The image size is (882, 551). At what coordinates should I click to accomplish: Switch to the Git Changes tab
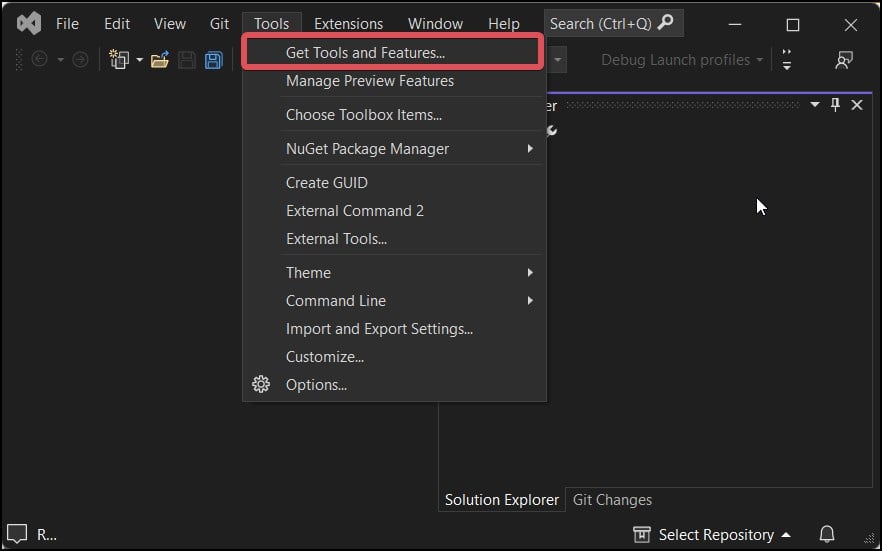[612, 500]
